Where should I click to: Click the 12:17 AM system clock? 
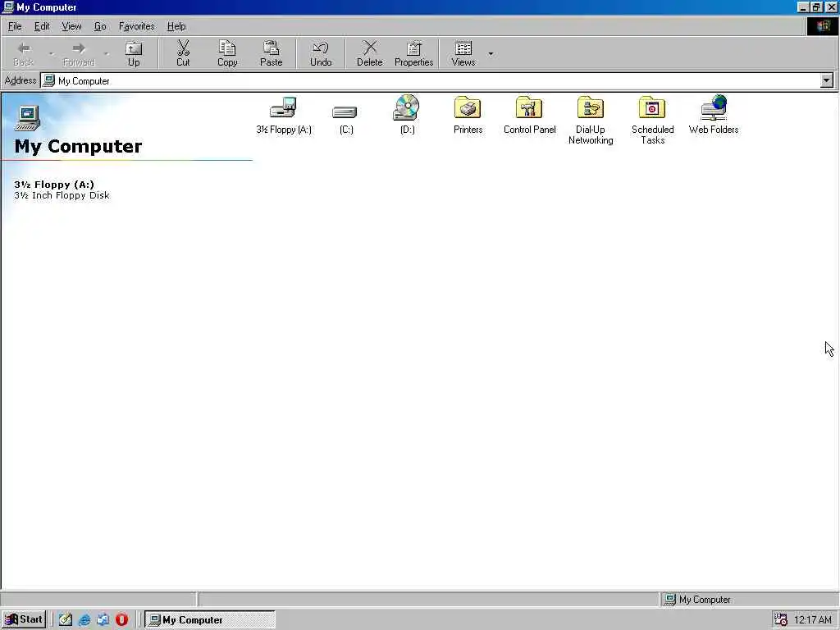(813, 620)
